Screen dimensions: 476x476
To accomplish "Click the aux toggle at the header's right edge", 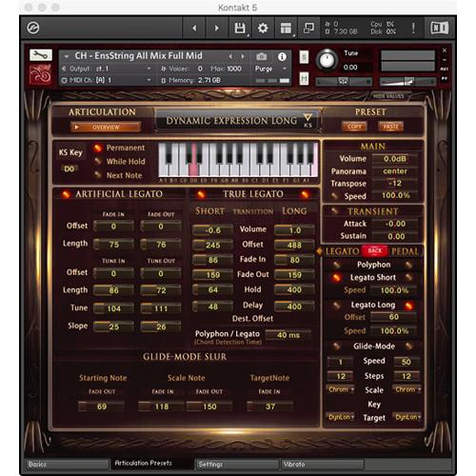I will (x=445, y=69).
